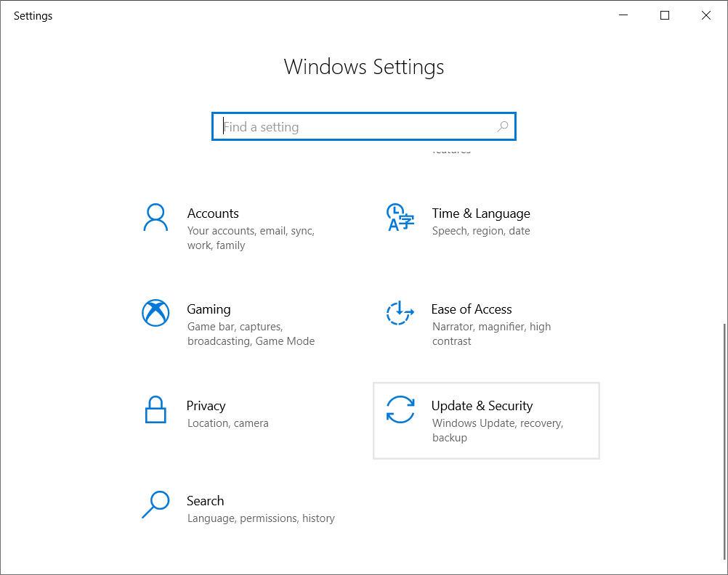The width and height of the screenshot is (728, 575).
Task: Open the Search settings heading
Action: pos(205,501)
